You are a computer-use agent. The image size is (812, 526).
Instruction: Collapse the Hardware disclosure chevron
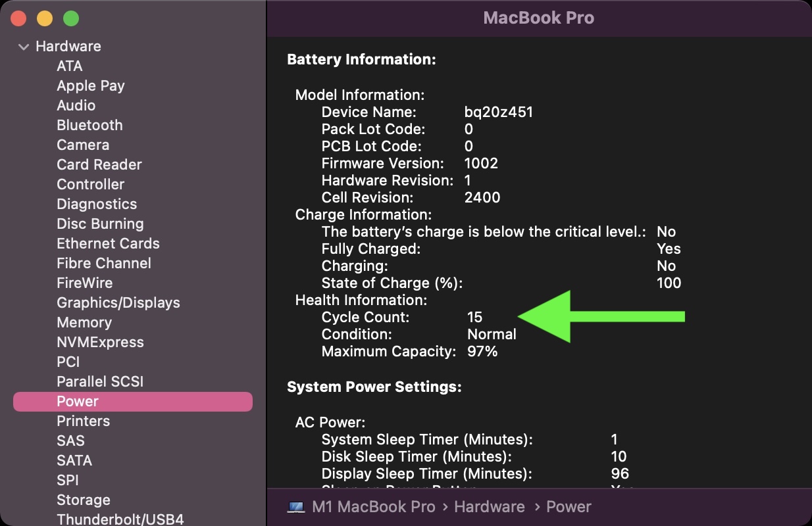point(24,47)
